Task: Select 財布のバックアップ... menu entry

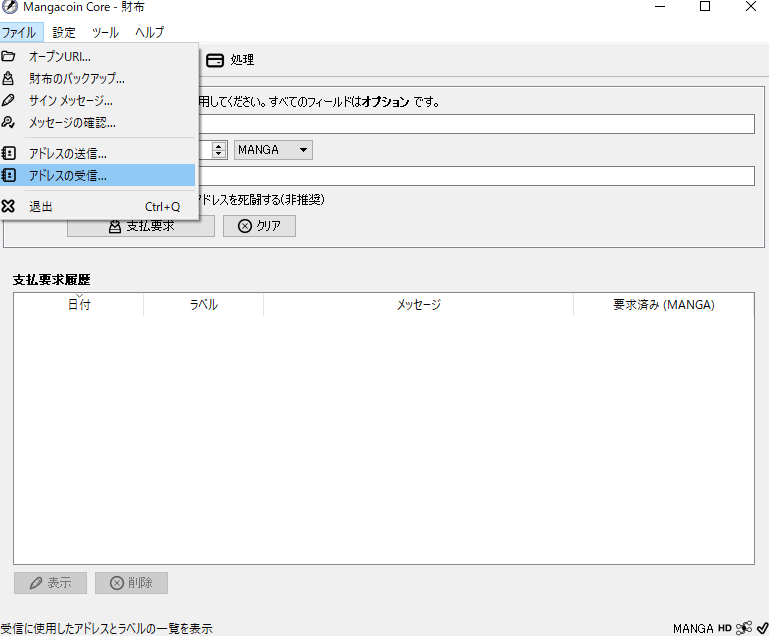Action: tap(98, 78)
